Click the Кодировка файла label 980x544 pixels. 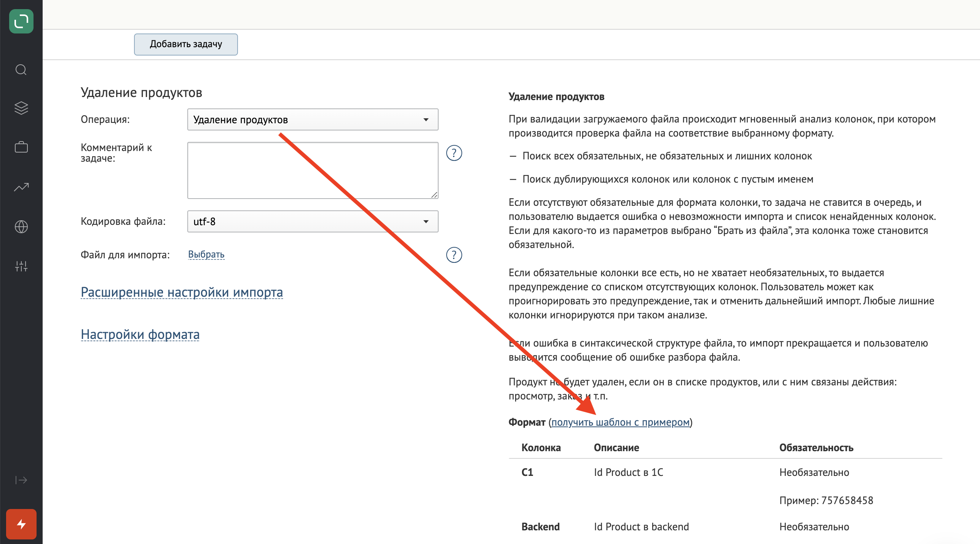123,221
